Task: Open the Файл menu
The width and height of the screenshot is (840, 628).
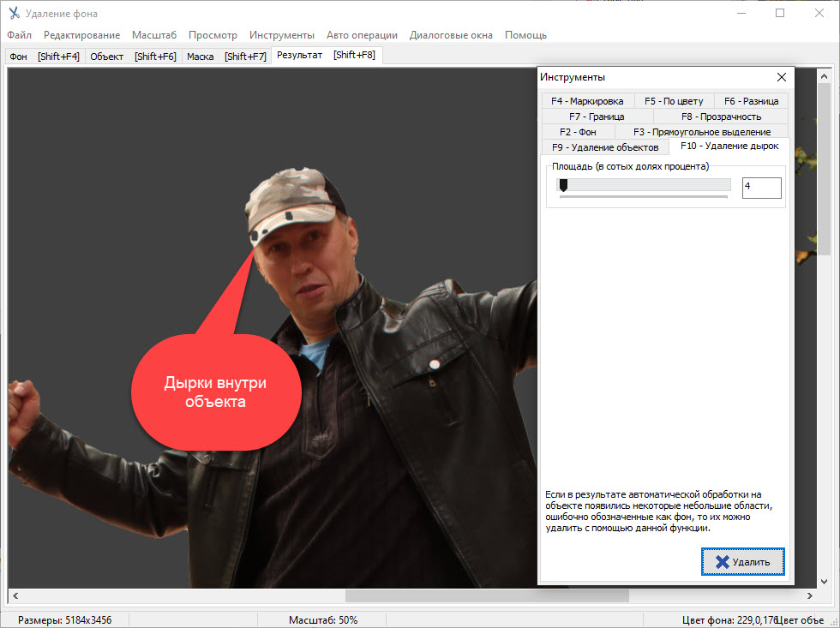Action: coord(19,35)
